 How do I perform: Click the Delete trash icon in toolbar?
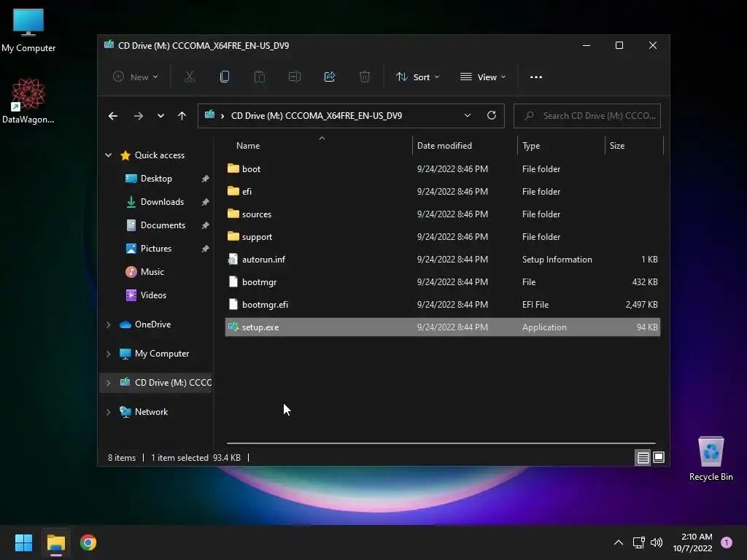365,77
